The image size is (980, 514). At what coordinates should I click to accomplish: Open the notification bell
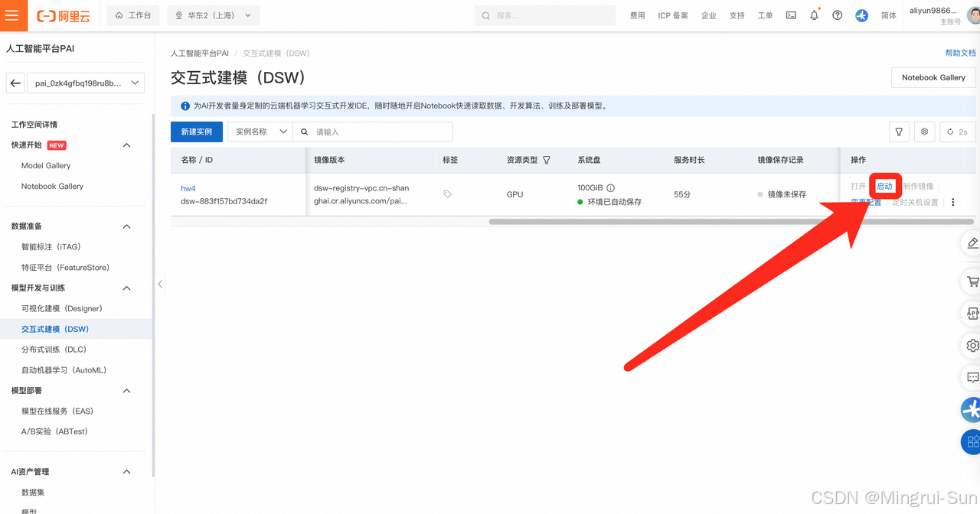click(x=814, y=15)
